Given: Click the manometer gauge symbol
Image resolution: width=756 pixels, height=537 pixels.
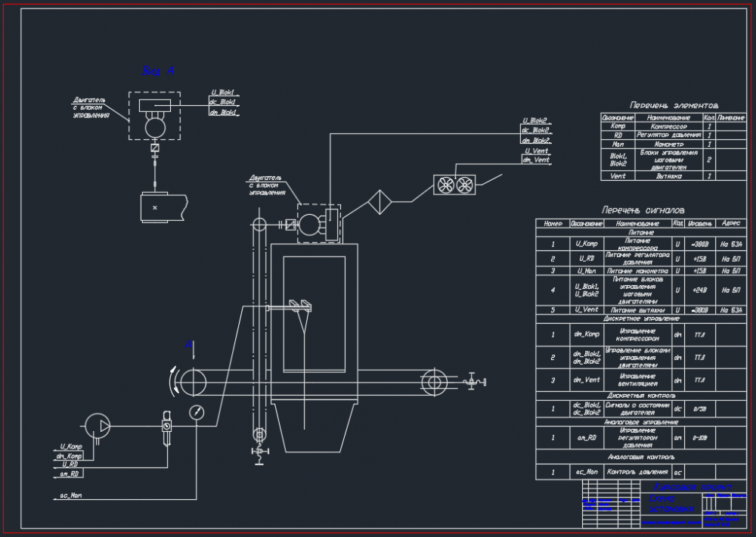Looking at the screenshot, I should click(197, 412).
